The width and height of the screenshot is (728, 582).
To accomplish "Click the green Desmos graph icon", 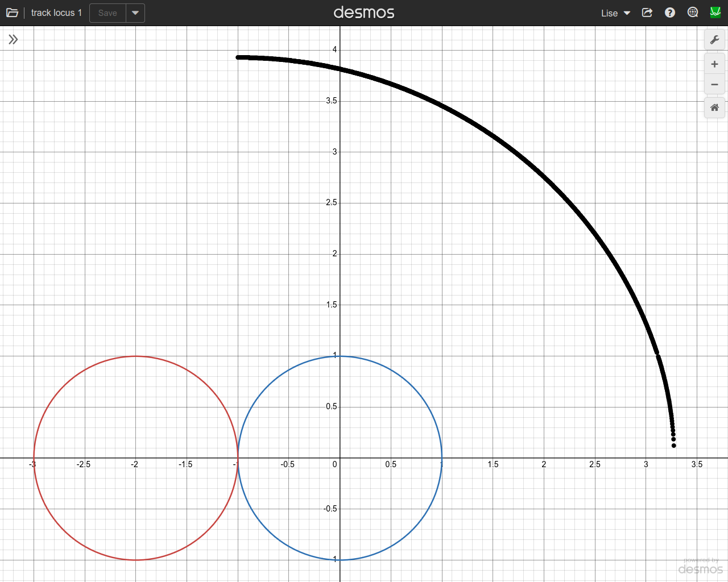I will (715, 13).
